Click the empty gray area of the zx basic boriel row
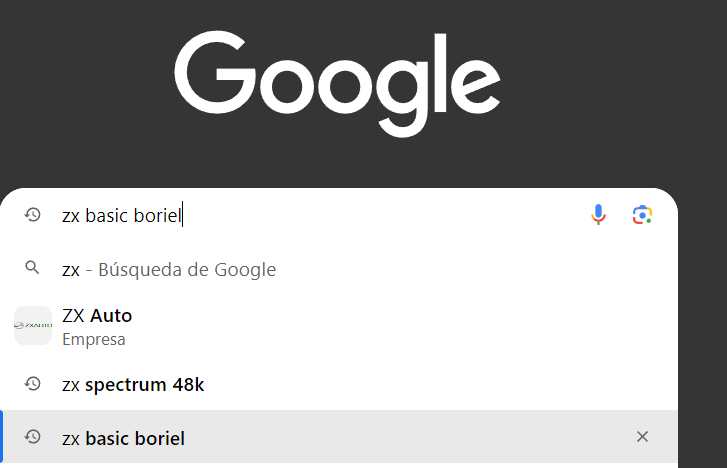The image size is (727, 468). coord(408,436)
